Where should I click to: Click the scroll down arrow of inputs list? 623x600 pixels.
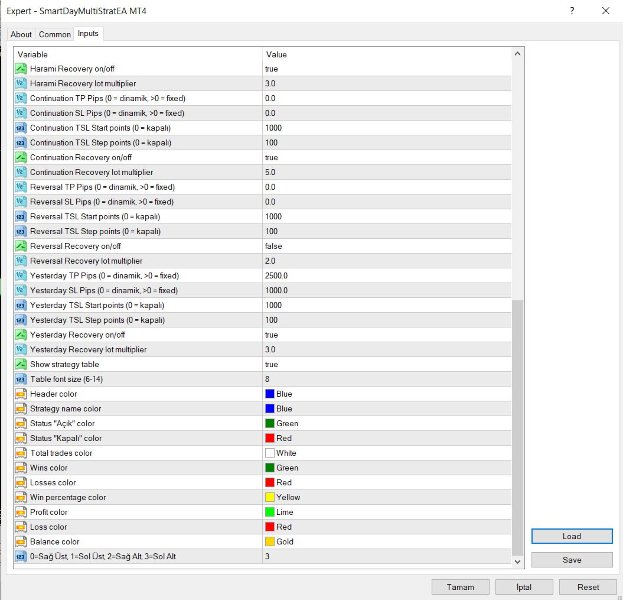point(517,561)
